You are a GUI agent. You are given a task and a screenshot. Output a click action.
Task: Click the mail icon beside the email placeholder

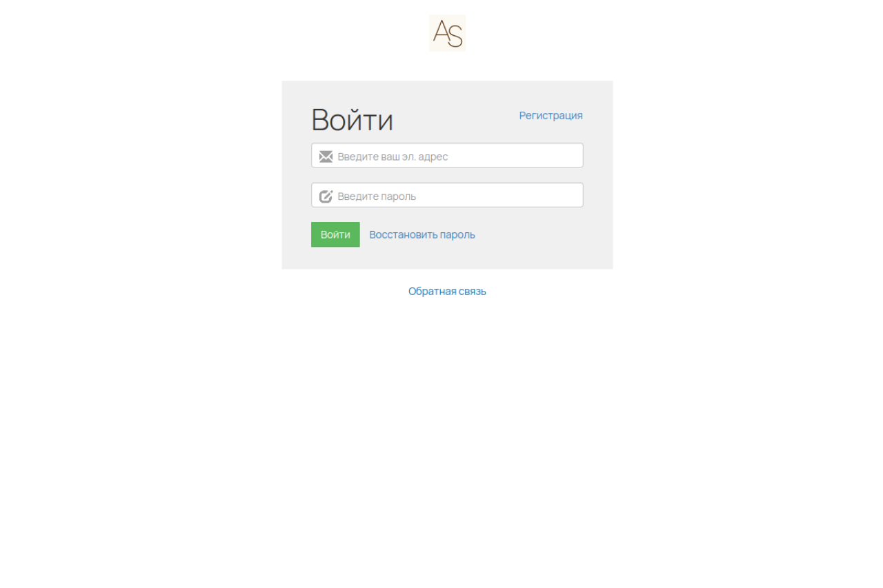(x=326, y=156)
